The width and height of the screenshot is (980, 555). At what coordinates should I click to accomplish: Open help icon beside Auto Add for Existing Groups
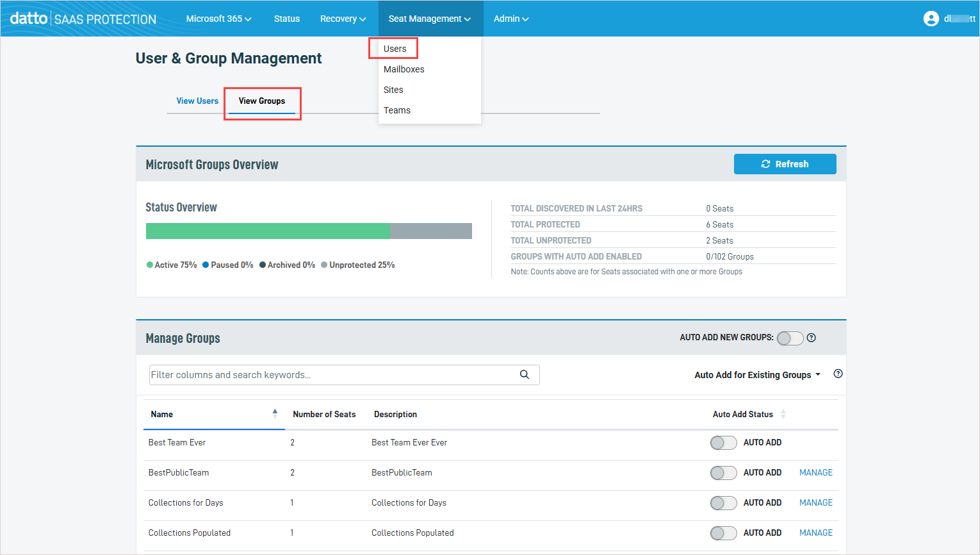click(x=838, y=374)
